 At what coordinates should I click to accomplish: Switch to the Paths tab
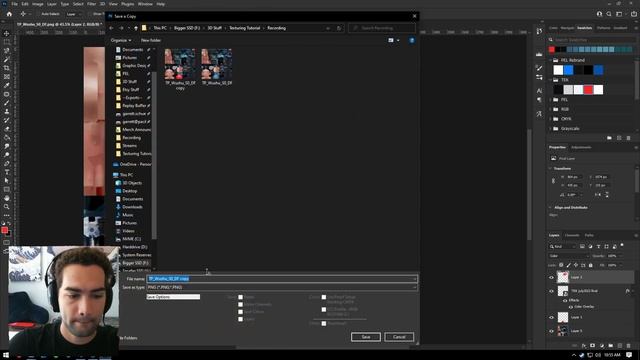coord(589,235)
